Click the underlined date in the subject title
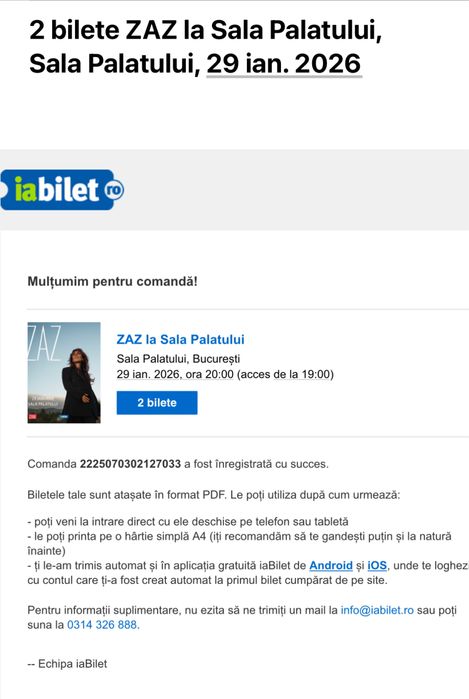 coord(284,64)
